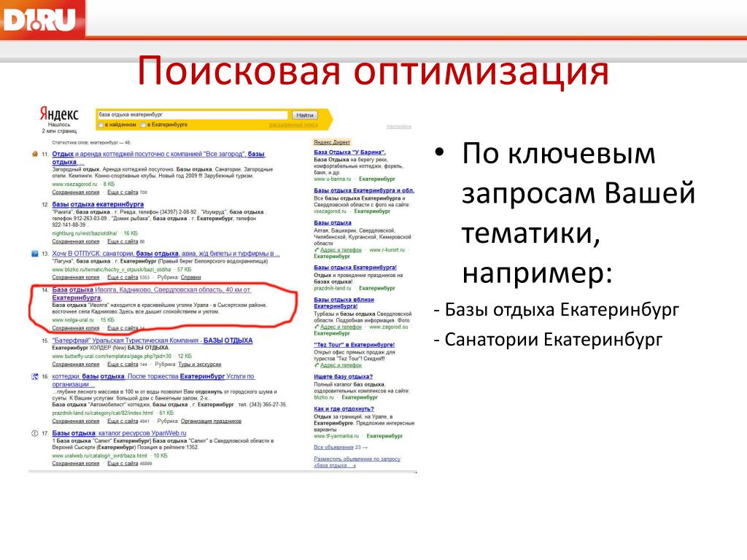Click the www.vsezagorod.ru result URL
The image size is (747, 560).
pos(74,184)
